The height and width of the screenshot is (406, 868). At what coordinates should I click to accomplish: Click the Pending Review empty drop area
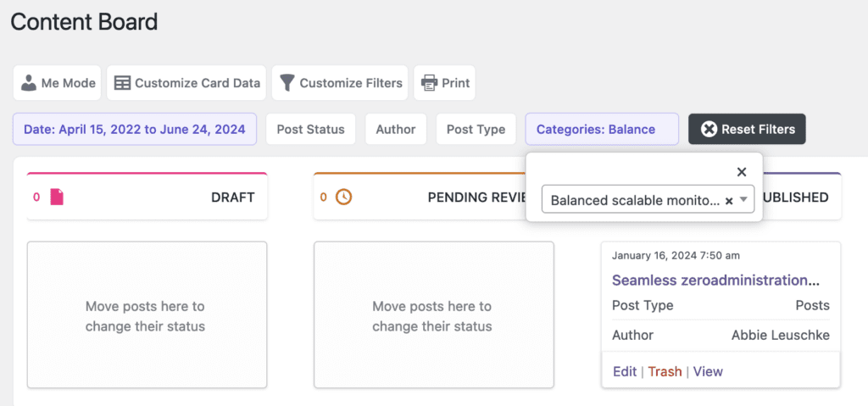click(x=434, y=314)
